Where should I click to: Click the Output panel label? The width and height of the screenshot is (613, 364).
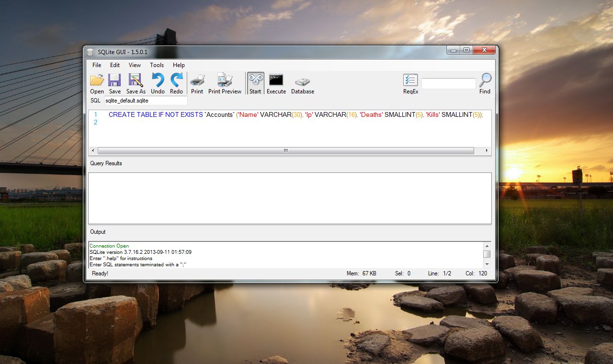click(x=98, y=232)
